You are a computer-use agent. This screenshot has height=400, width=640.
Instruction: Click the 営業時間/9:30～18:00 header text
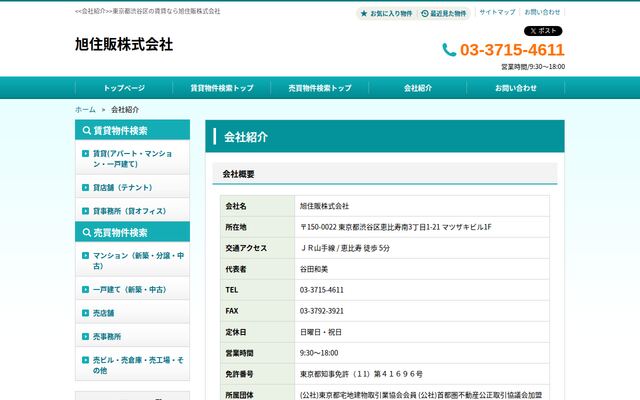(533, 67)
